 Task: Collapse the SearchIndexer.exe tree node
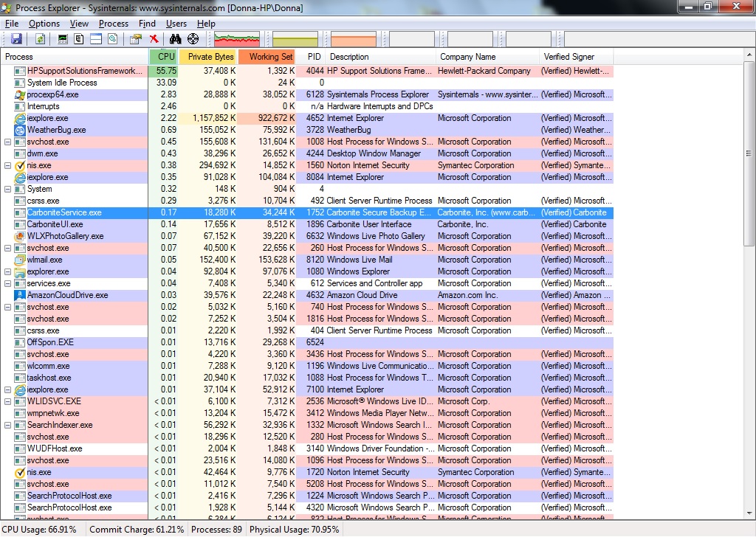7,426
